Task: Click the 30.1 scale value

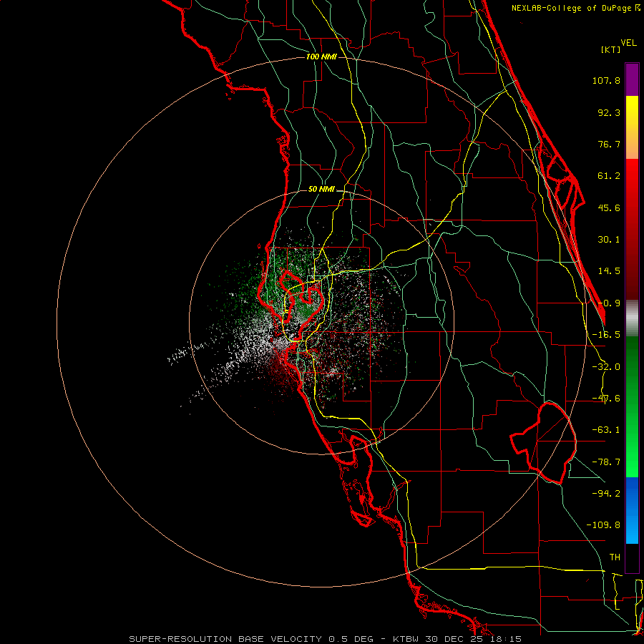Action: pos(609,240)
